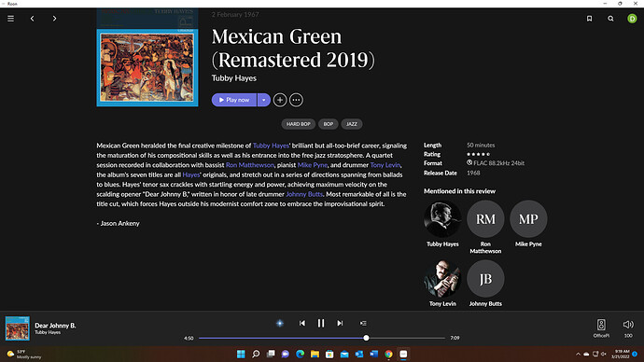Screen dimensions: 644x362
Task: Open the MP Mike Pyne avatar
Action: click(528, 218)
